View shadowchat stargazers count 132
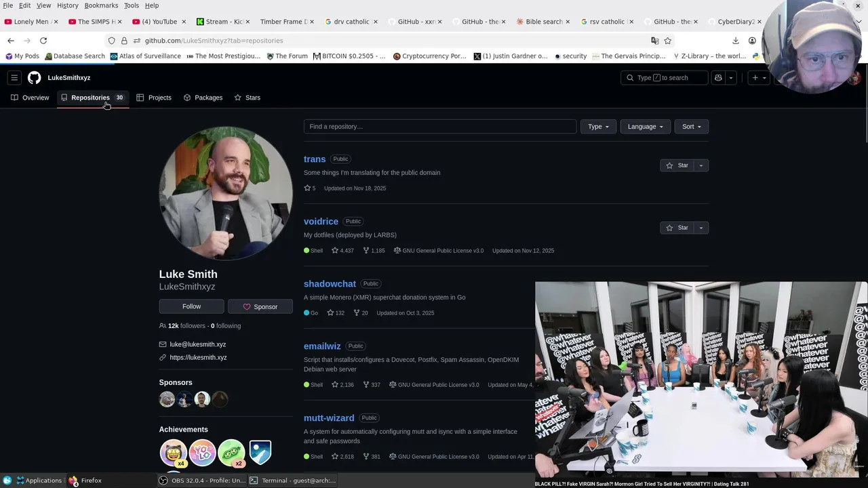The width and height of the screenshot is (868, 488). (336, 313)
